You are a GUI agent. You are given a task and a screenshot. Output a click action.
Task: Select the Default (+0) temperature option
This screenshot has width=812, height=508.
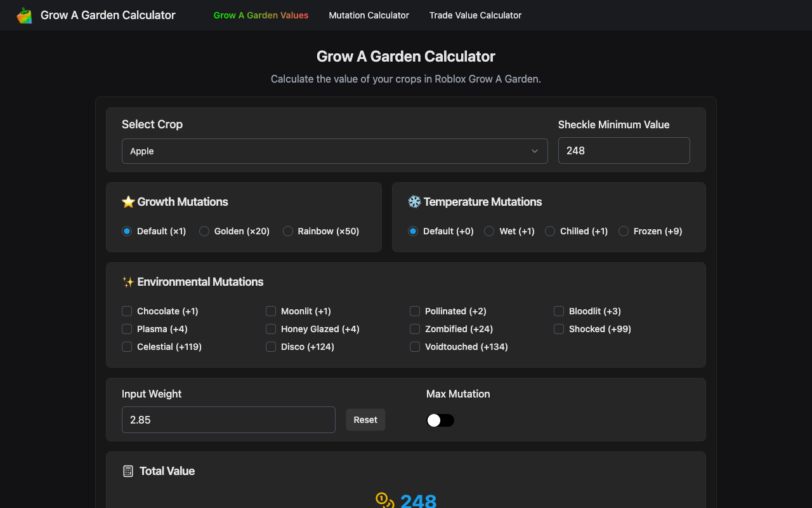[x=413, y=231]
